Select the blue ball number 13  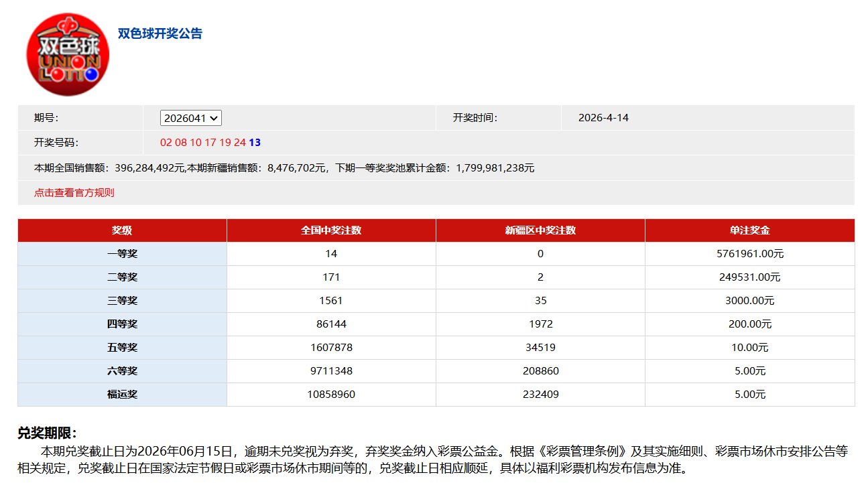(x=255, y=143)
